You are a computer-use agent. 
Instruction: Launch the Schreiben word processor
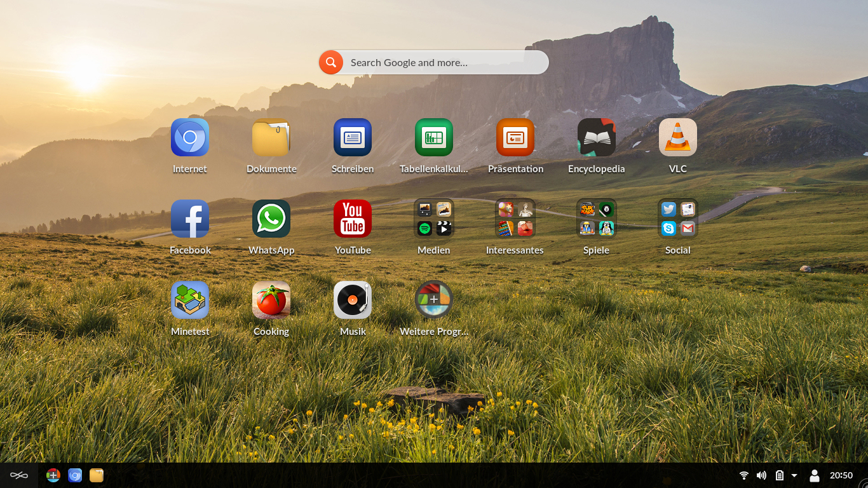click(353, 137)
